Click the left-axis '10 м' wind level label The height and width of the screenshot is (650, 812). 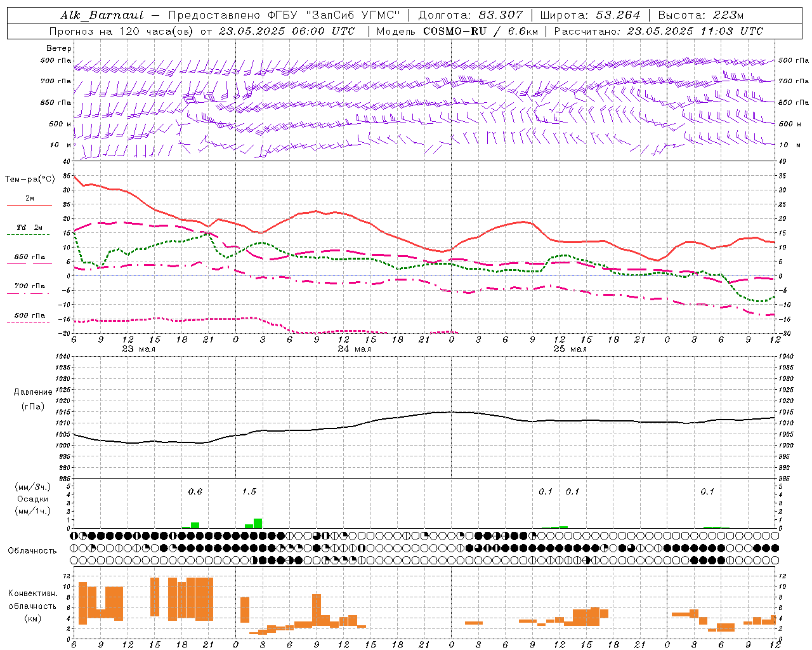click(60, 145)
